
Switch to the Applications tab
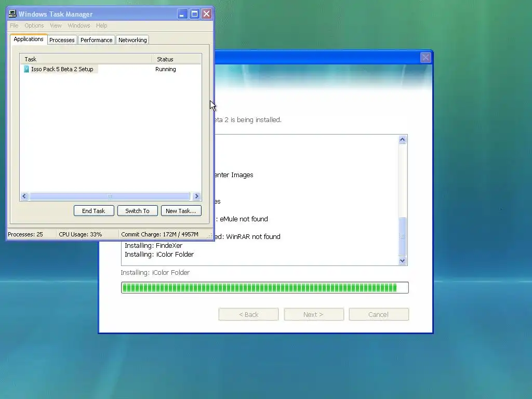[x=29, y=39]
